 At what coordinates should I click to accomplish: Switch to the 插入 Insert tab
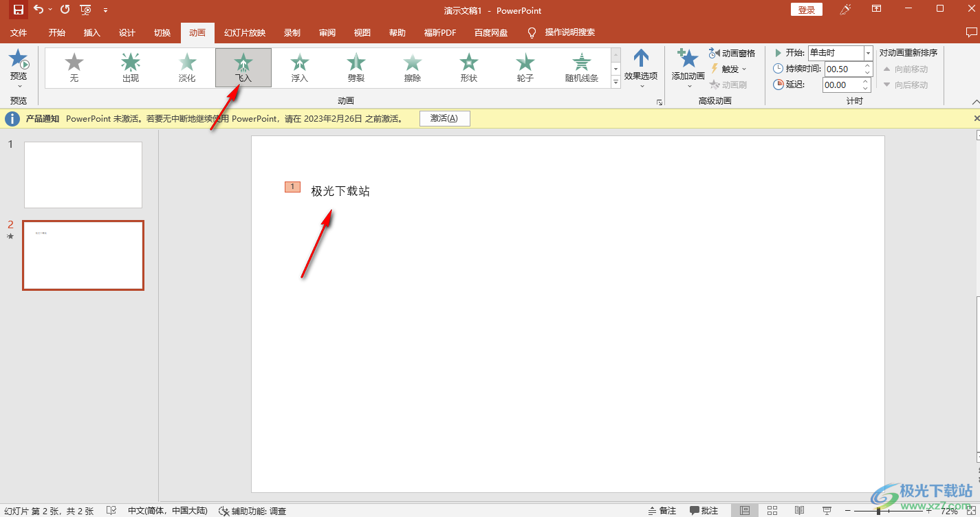click(x=91, y=32)
